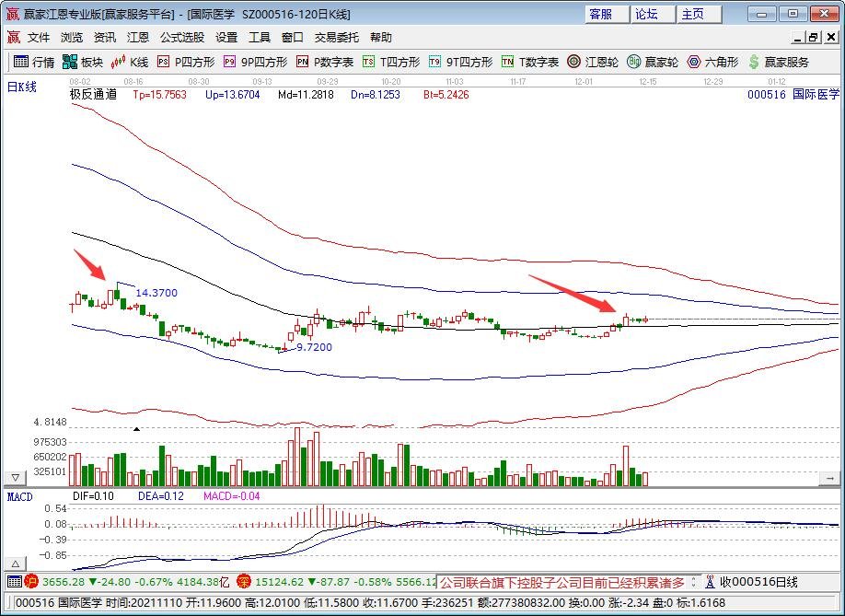845x616 pixels.
Task: Collapse the volume panel with down arrow
Action: 15,478
